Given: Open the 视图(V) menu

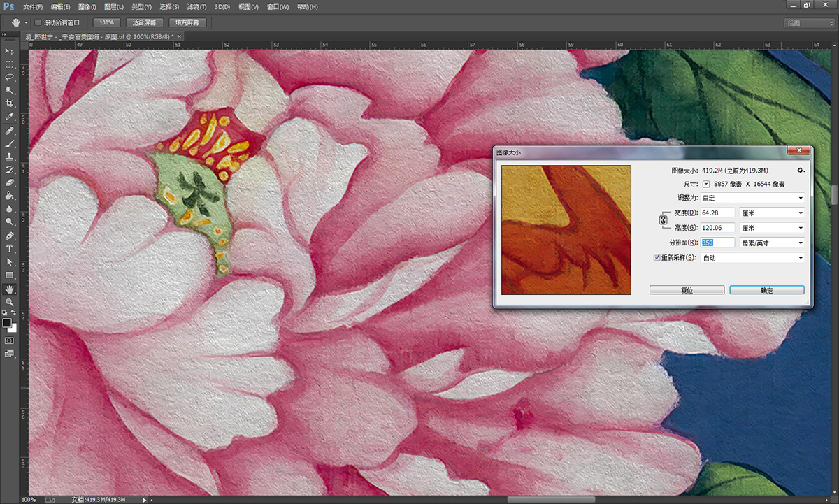Looking at the screenshot, I should tap(249, 7).
